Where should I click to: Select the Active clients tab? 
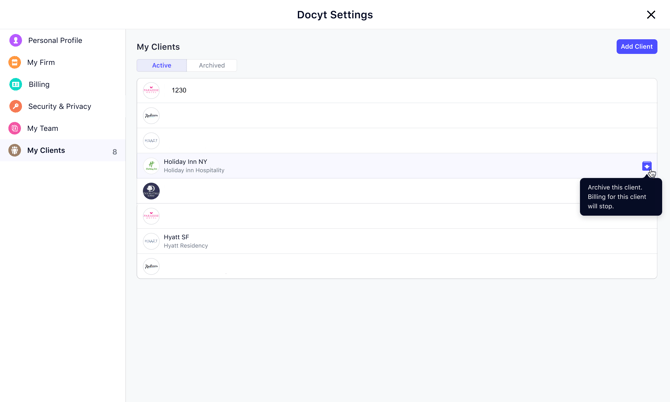162,65
